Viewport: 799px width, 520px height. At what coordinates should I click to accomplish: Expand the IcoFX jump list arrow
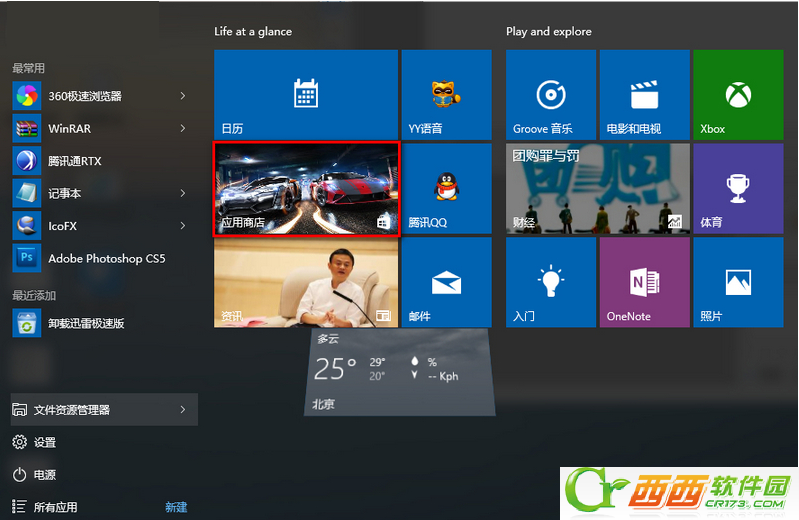point(183,226)
